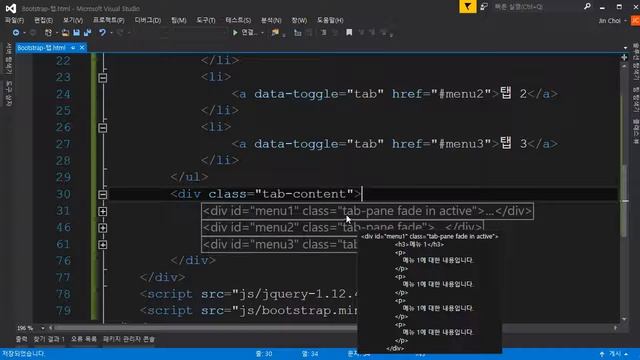
Task: Click the Save All icon
Action: coord(87,32)
